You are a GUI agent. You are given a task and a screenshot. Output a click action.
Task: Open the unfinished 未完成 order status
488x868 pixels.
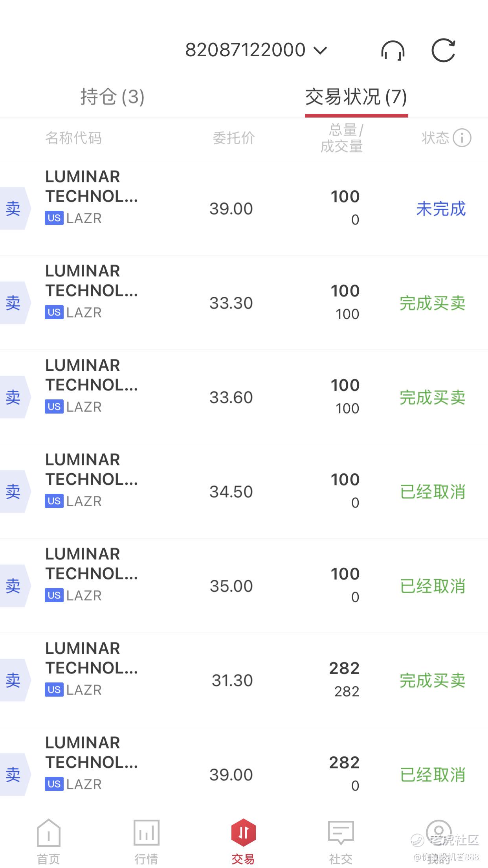[x=440, y=209]
